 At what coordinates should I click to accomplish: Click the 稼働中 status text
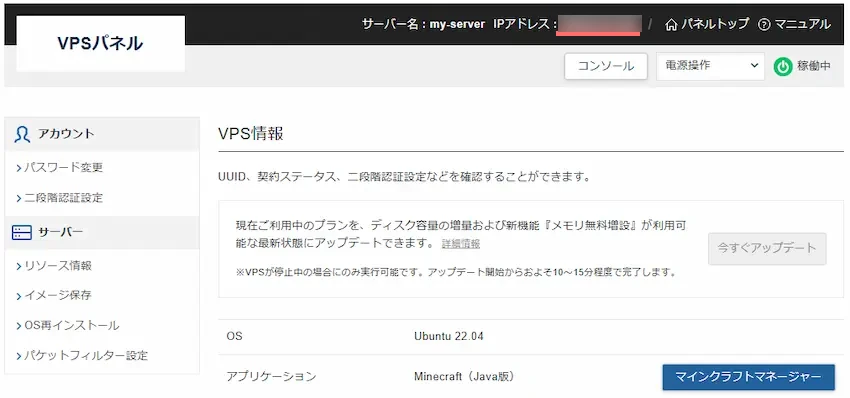tap(814, 67)
